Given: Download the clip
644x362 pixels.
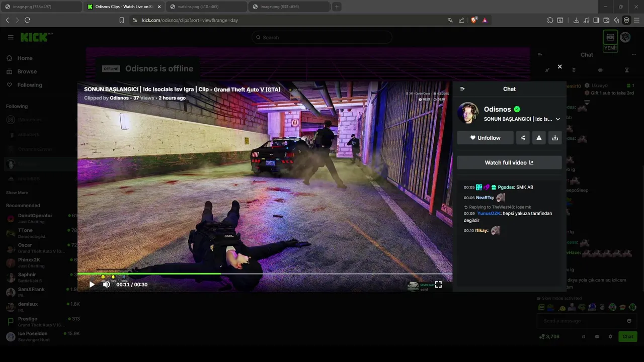Looking at the screenshot, I should click(x=555, y=138).
